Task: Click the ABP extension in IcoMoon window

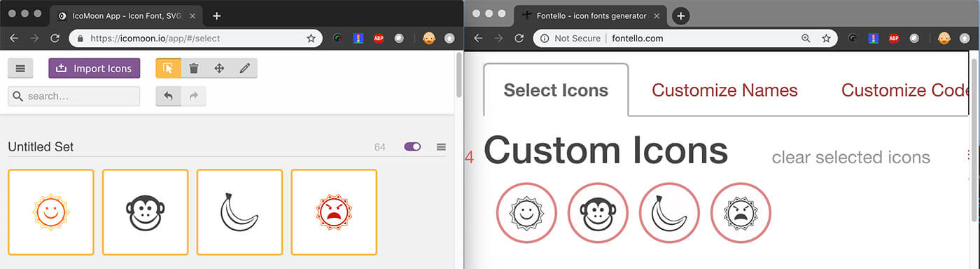Action: click(379, 39)
